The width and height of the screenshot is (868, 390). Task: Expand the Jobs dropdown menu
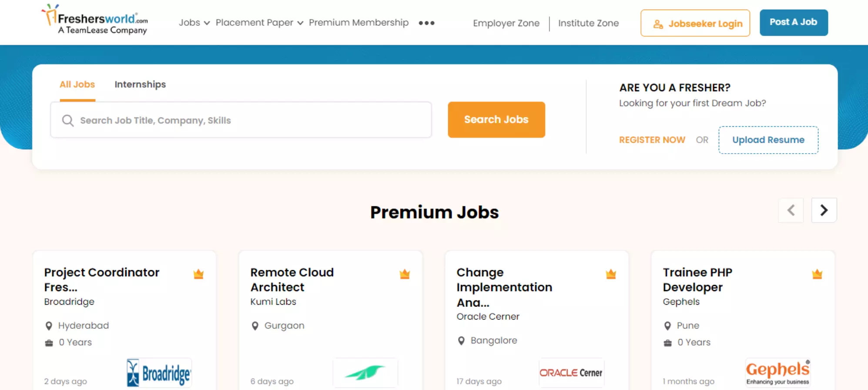point(194,23)
